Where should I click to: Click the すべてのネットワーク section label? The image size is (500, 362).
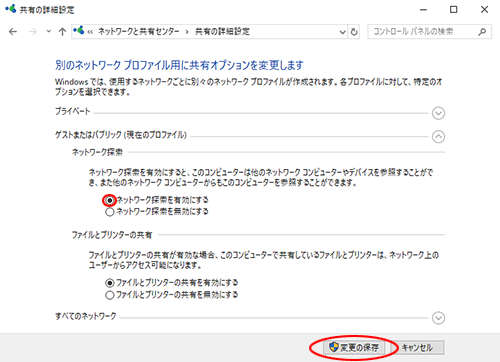86,316
